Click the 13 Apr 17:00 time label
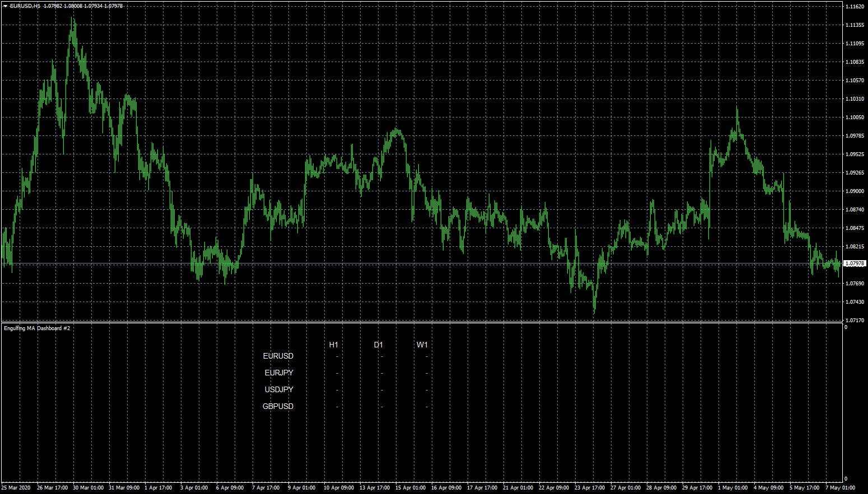The width and height of the screenshot is (868, 494). [375, 488]
